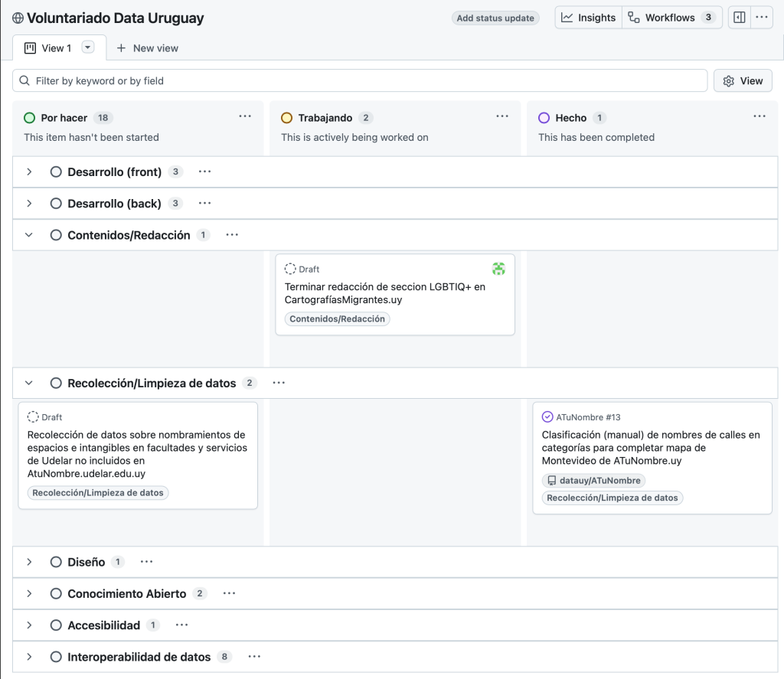Open Trabajando column options menu

502,117
